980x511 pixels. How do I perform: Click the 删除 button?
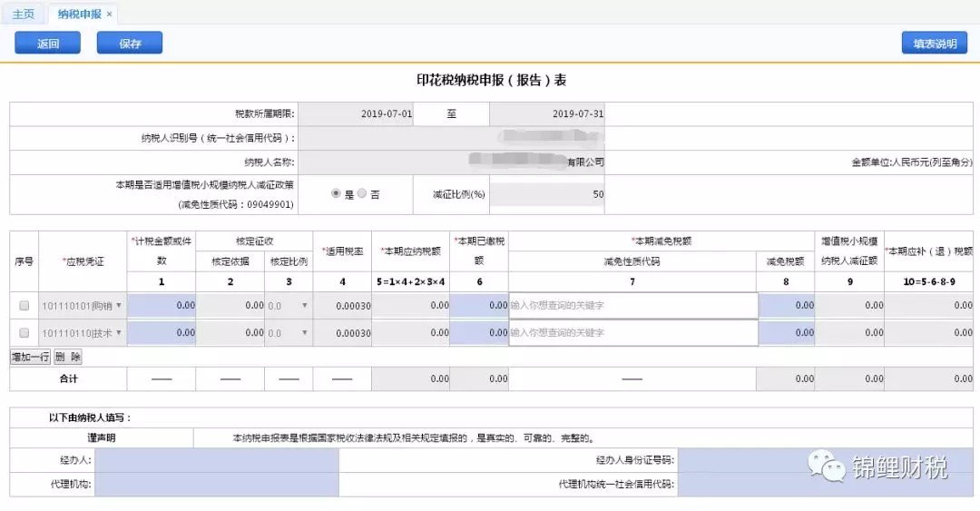click(67, 357)
